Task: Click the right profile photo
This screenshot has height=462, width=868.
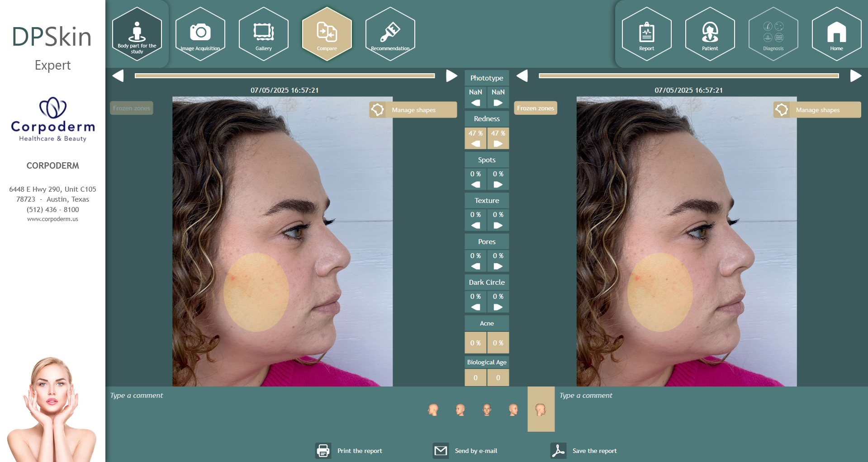Action: [x=686, y=241]
